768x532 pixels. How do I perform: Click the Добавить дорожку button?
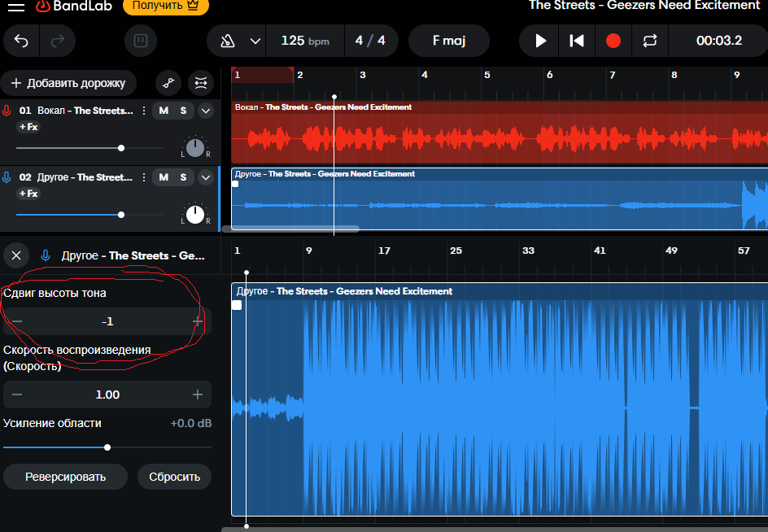coord(68,83)
